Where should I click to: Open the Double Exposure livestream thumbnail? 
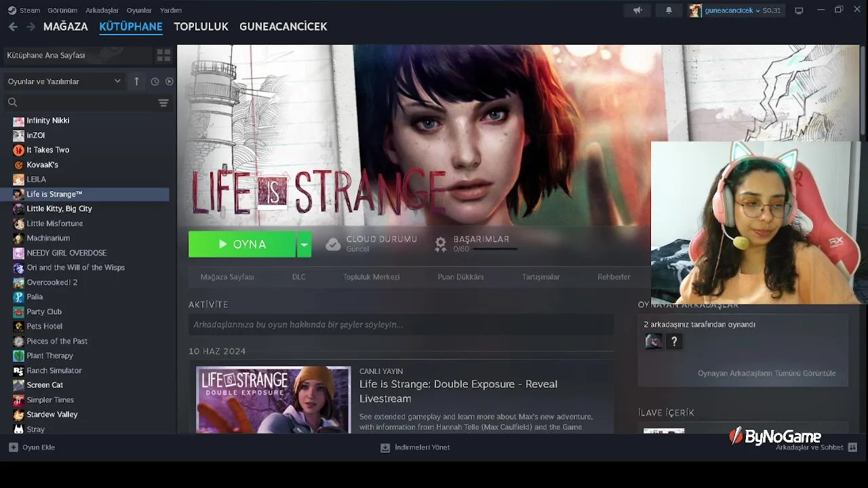(x=273, y=400)
